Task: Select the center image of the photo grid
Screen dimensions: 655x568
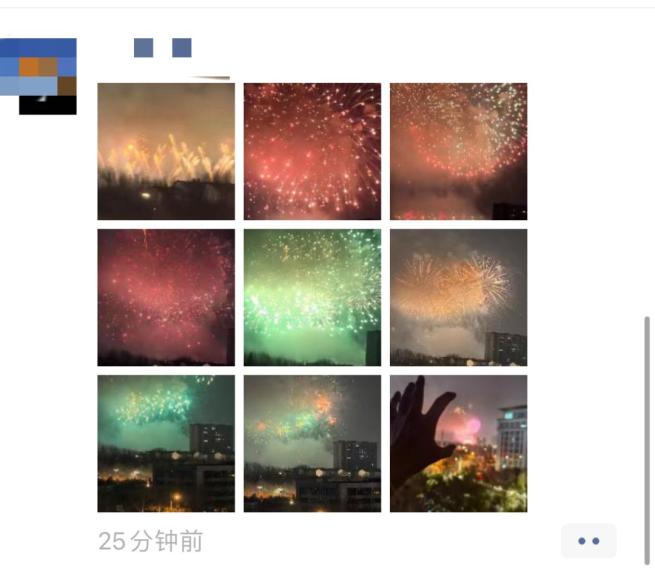Action: pos(312,297)
